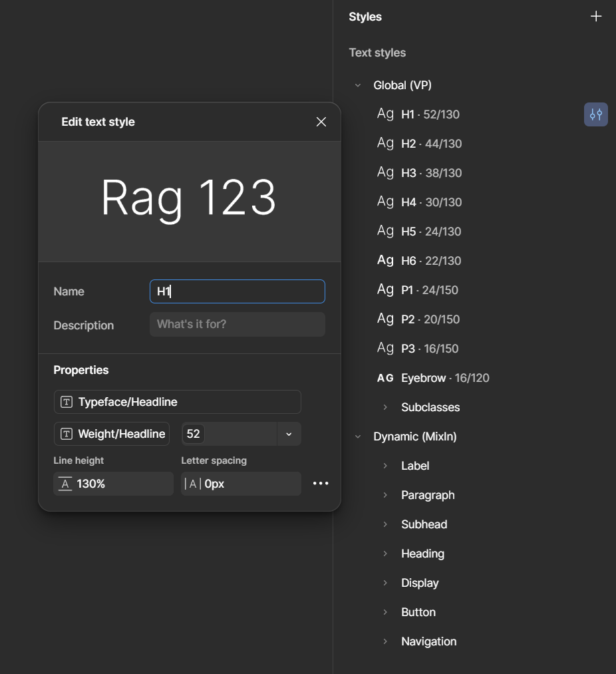Screen dimensions: 616x674
Task: Collapse the Dynamic (MixIn) group
Action: [x=358, y=436]
